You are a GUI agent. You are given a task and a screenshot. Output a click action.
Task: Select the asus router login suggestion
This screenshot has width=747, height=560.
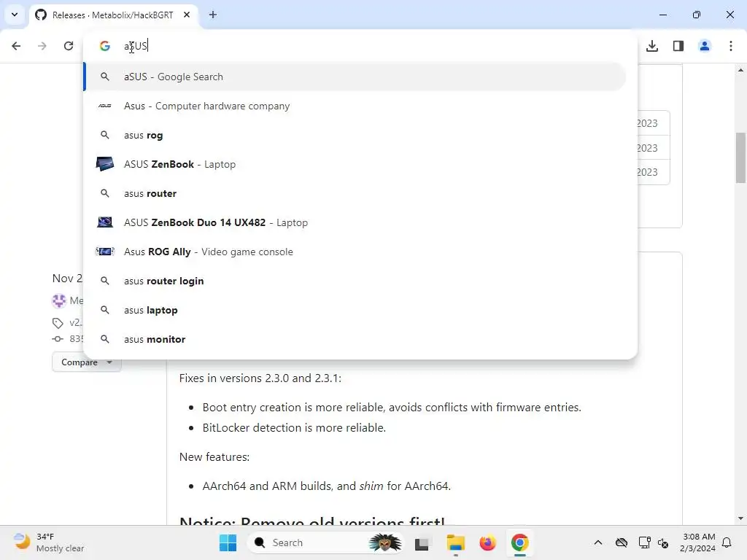pyautogui.click(x=355, y=281)
